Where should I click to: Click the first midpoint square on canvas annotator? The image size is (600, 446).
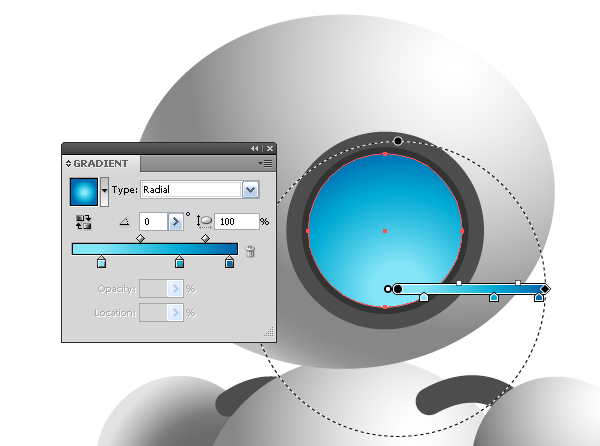(459, 283)
